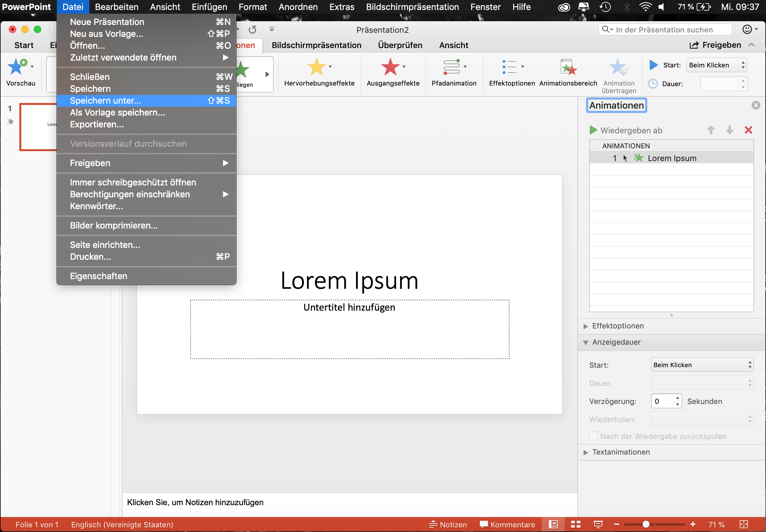
Task: Increase Verzögerung with stepper arrows
Action: (x=677, y=398)
